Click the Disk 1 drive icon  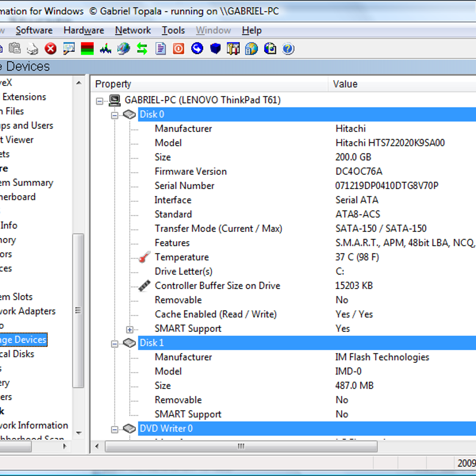[x=129, y=343]
